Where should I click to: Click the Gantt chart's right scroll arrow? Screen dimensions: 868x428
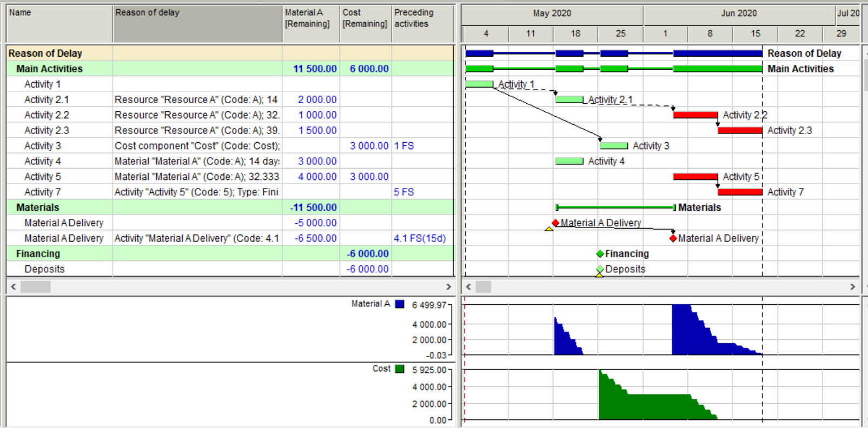click(x=853, y=287)
